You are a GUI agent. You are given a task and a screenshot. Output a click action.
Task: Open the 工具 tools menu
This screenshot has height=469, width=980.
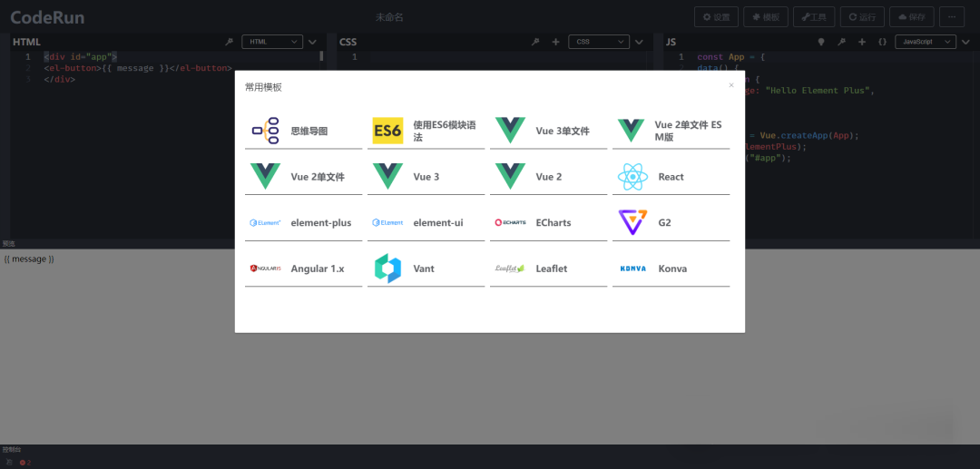click(x=813, y=17)
